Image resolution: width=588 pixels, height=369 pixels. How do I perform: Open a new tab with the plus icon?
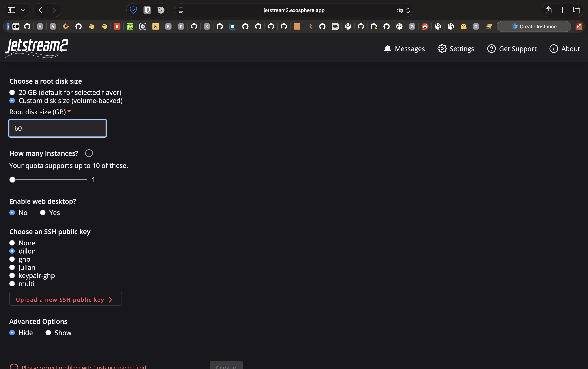tap(562, 10)
